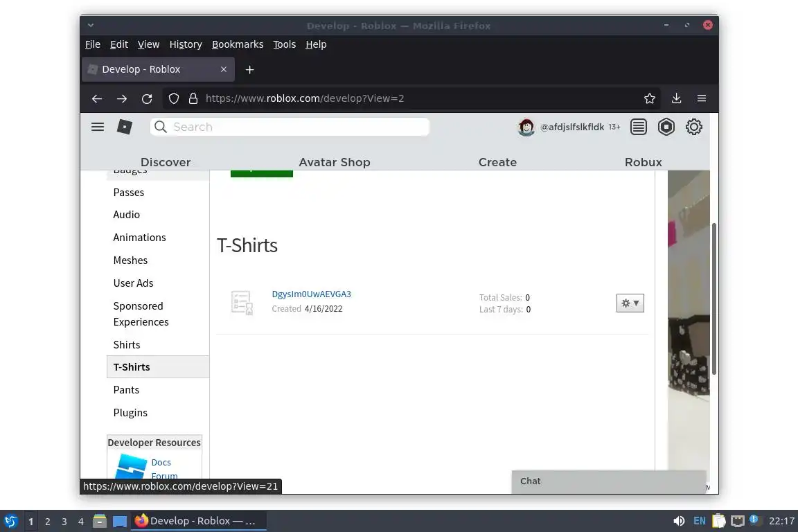Open the user avatar profile picture
The height and width of the screenshot is (532, 798).
click(526, 127)
